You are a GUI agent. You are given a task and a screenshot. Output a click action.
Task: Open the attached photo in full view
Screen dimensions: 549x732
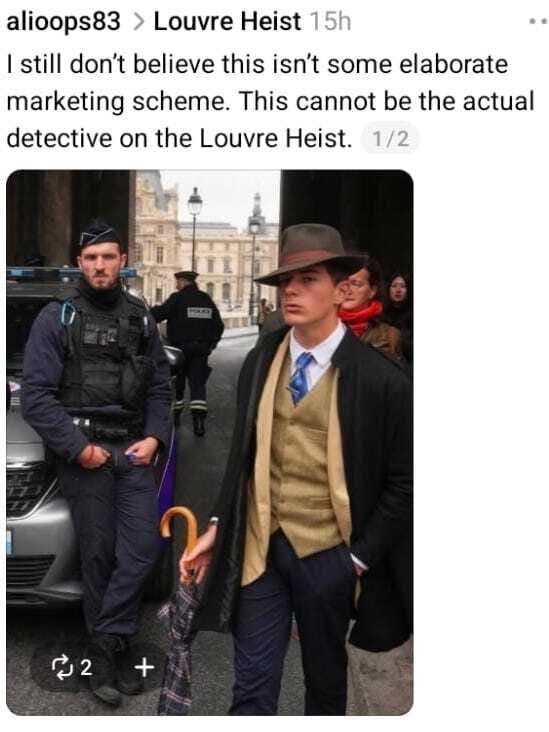click(210, 442)
